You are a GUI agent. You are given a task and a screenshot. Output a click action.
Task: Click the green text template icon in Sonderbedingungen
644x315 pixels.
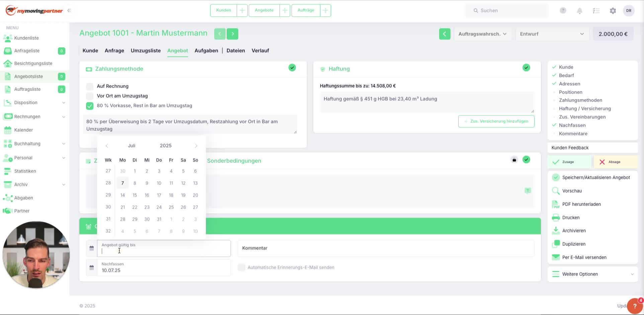pyautogui.click(x=528, y=191)
